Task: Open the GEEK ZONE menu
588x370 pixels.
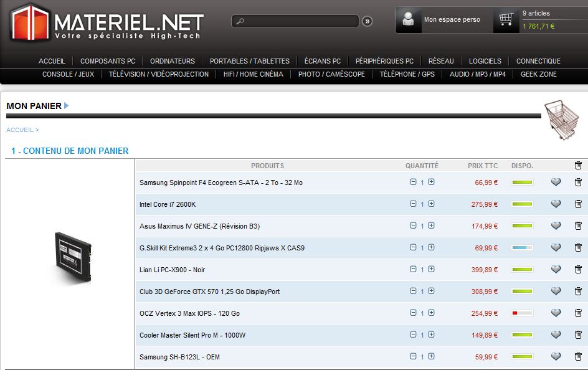Action: (x=539, y=74)
